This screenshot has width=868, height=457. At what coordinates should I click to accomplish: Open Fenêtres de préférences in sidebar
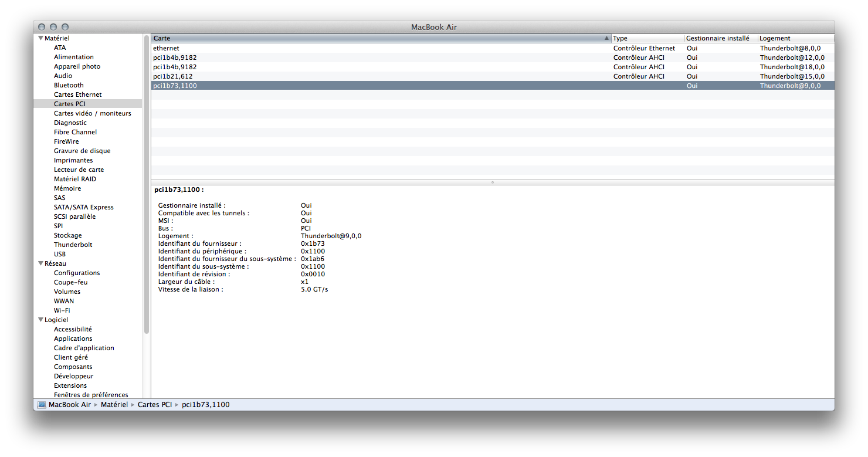point(91,395)
